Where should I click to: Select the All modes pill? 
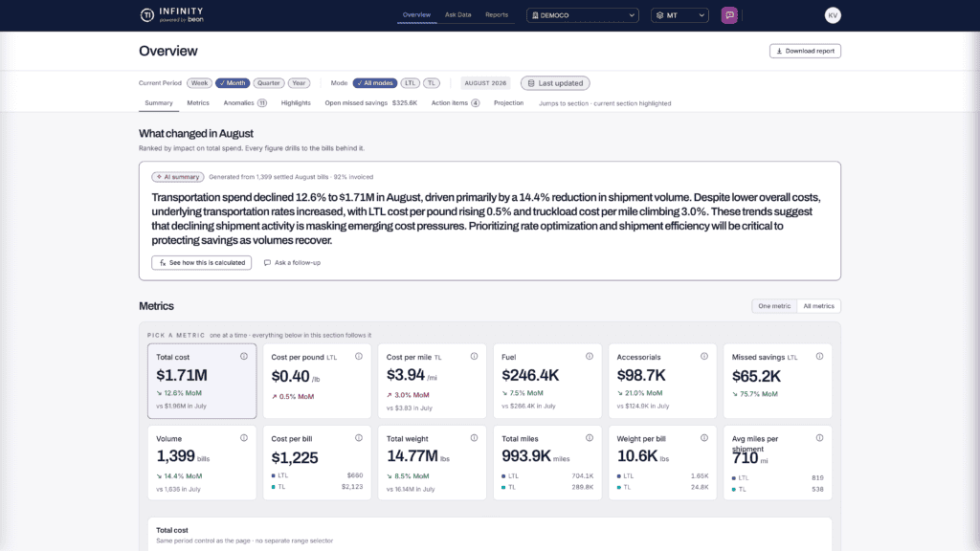375,83
